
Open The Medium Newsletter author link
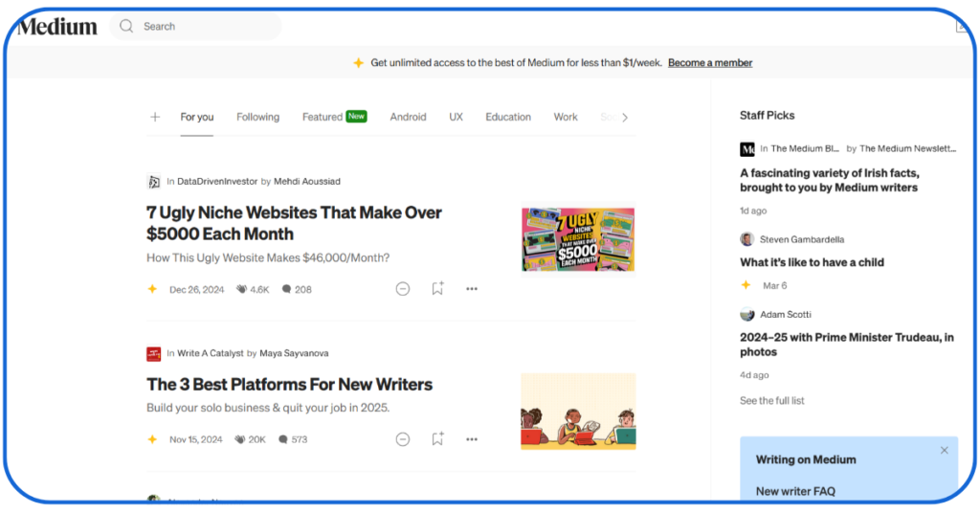tap(907, 148)
